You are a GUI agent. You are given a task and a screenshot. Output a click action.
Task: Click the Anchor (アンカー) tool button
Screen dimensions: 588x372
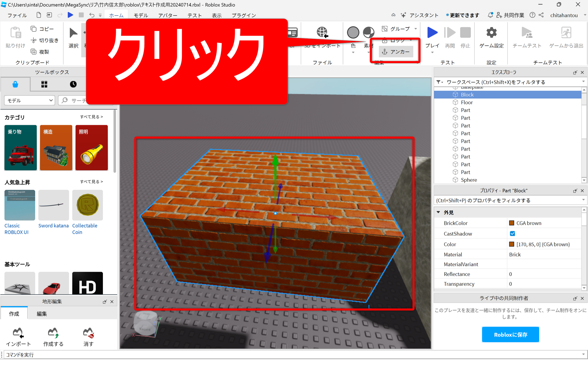tap(396, 52)
